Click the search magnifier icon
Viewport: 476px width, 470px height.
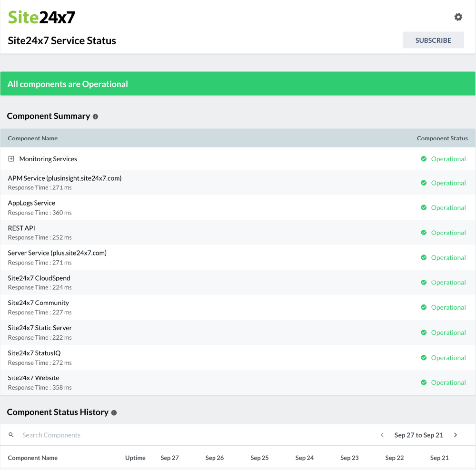11,435
